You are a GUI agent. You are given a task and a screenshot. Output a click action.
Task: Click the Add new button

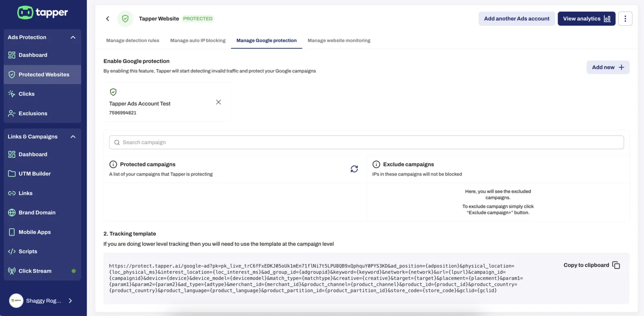point(608,67)
